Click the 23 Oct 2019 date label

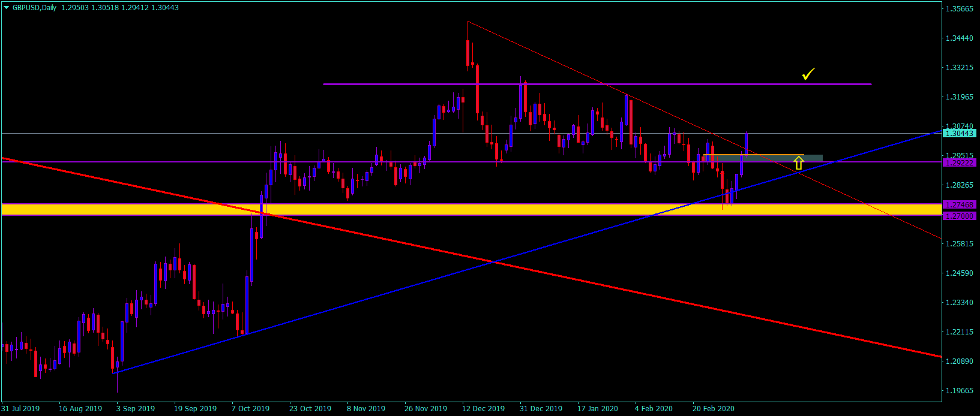[310, 409]
